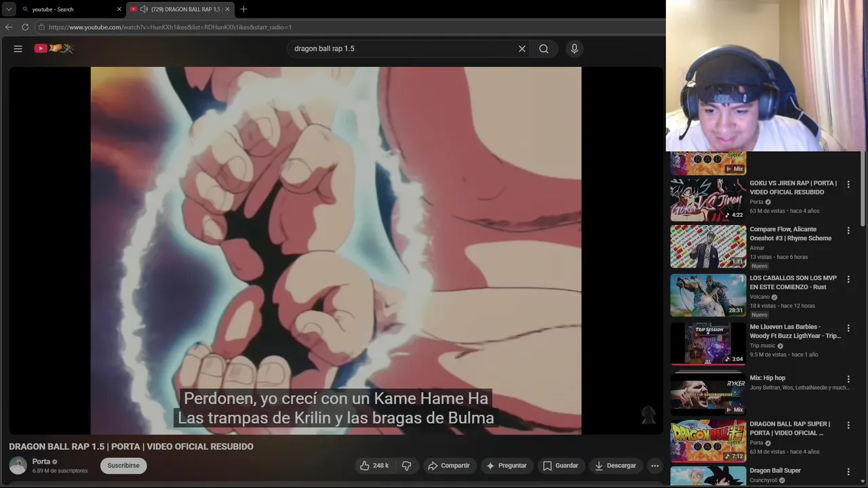Click the Aimar channel name
Image resolution: width=868 pixels, height=488 pixels.
point(757,248)
